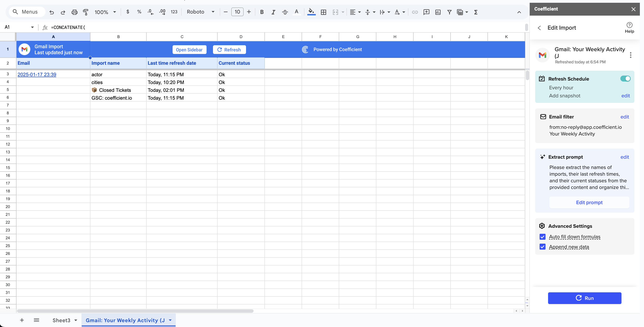Click the create filter funnel icon
This screenshot has height=327, width=644.
click(449, 12)
